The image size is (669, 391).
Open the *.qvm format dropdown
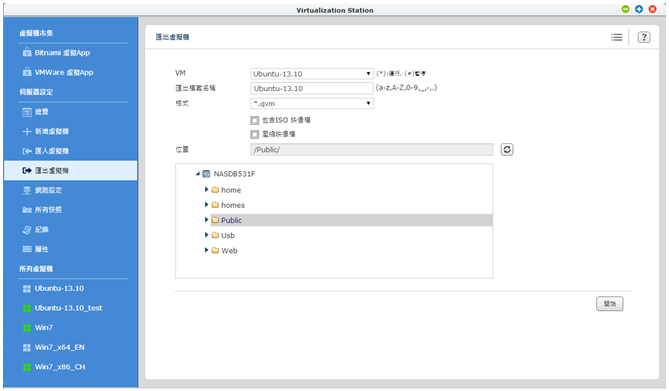pos(312,104)
